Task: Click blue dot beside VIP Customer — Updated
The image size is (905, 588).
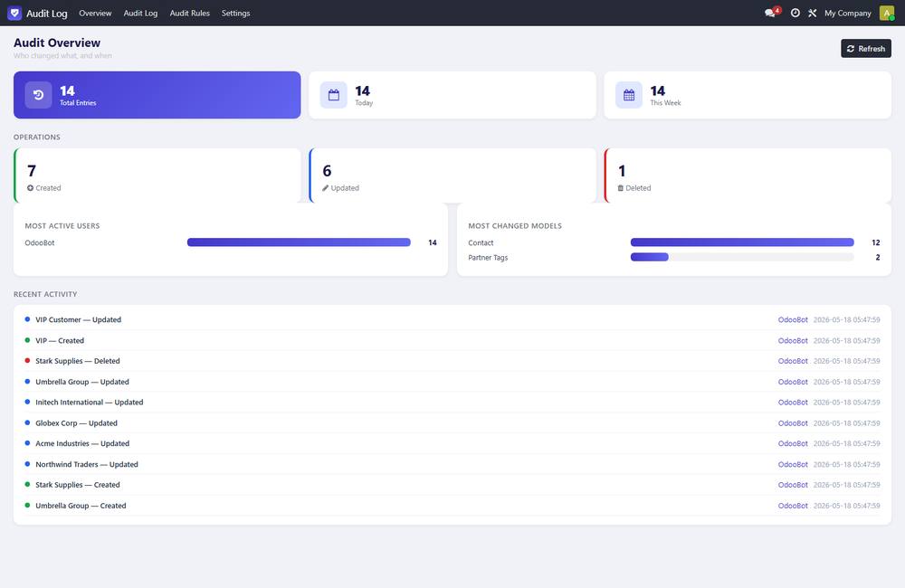Action: click(x=27, y=319)
